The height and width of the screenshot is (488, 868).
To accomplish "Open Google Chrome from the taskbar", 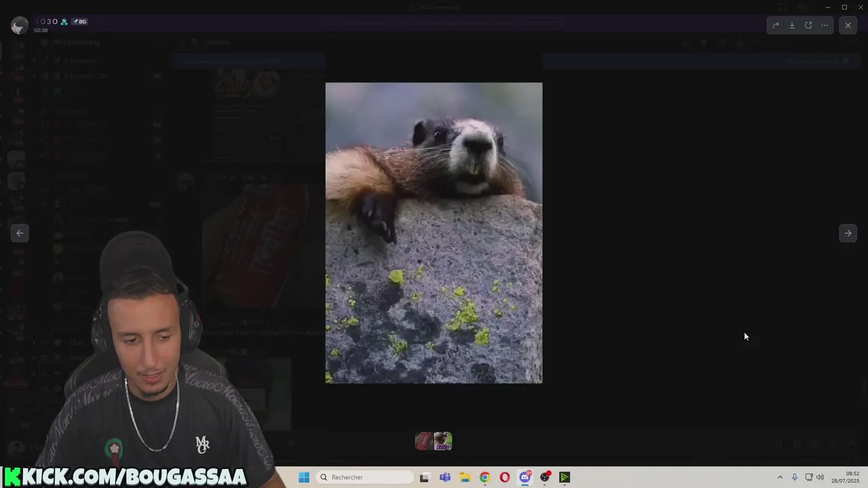I will coord(485,477).
